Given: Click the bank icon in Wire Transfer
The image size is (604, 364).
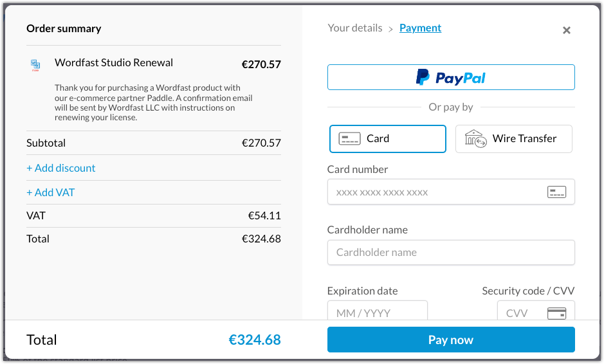Looking at the screenshot, I should click(x=476, y=139).
